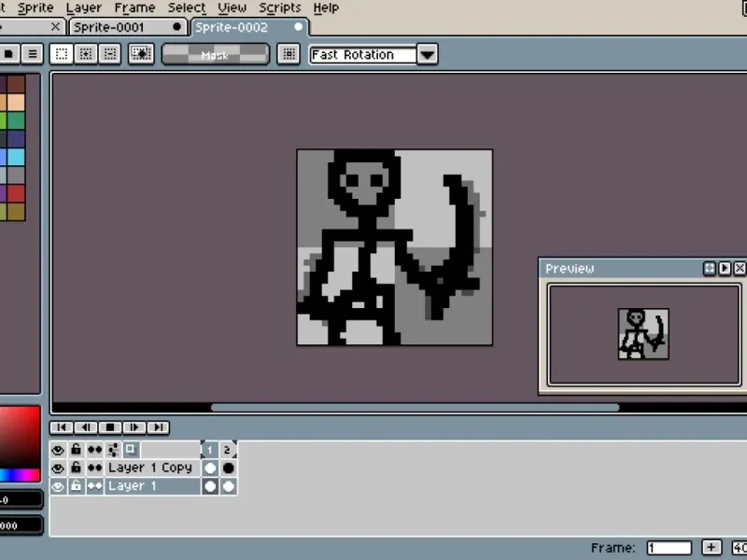Click the hue slider bar
747x560 pixels.
20,474
